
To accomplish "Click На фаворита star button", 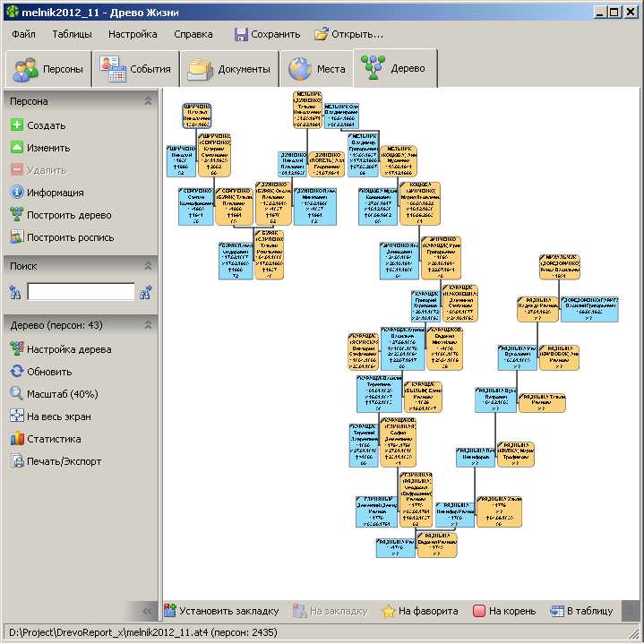I will pyautogui.click(x=420, y=611).
